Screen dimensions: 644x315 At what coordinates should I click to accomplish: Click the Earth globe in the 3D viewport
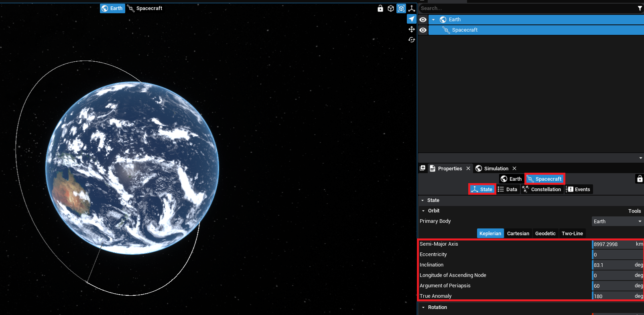tap(132, 168)
